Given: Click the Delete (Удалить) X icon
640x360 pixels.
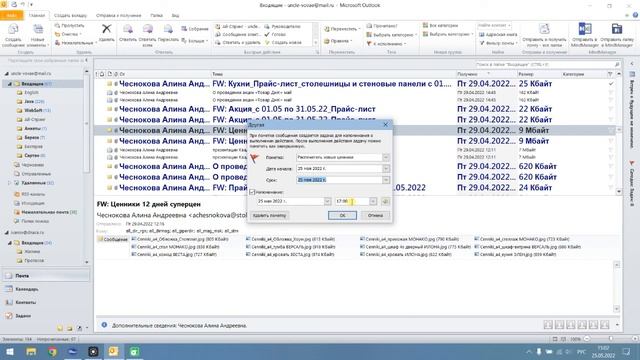Looking at the screenshot, I should 107,29.
